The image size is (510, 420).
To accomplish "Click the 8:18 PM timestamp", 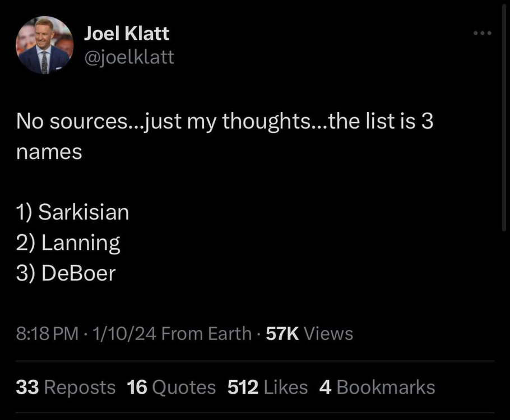I will (x=47, y=334).
